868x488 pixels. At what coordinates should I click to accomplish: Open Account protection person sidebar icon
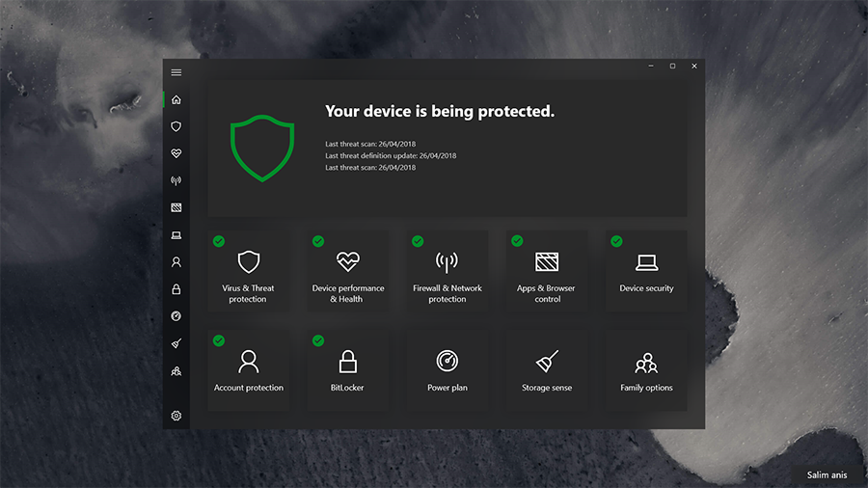tap(176, 262)
